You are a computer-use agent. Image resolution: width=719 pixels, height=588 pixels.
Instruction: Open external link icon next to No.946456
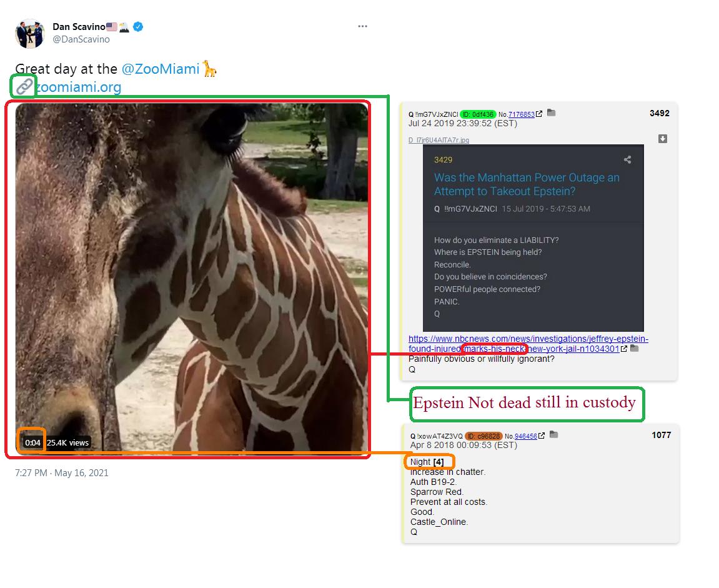pos(542,436)
